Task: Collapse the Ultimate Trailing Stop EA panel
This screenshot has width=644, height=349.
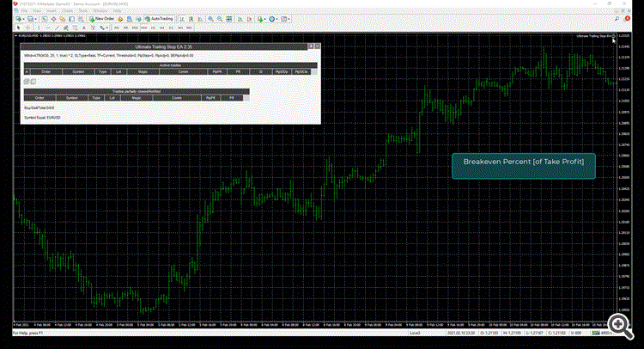Action: 311,46
